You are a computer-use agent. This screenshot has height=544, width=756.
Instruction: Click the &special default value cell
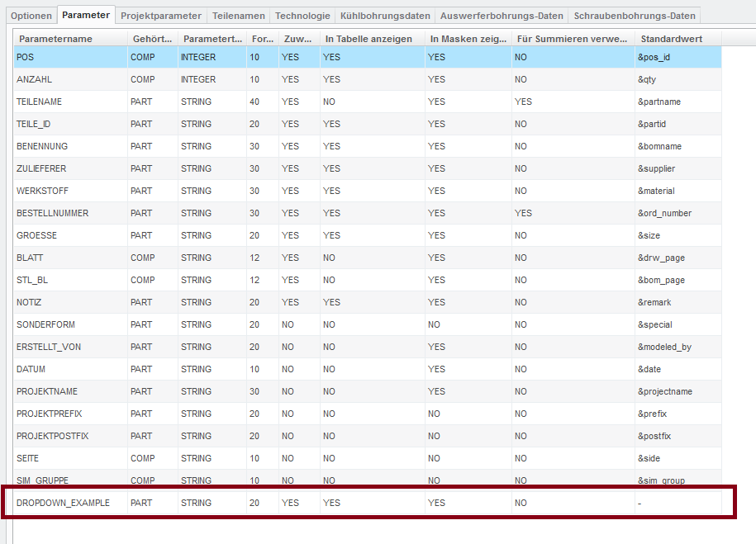tap(678, 324)
